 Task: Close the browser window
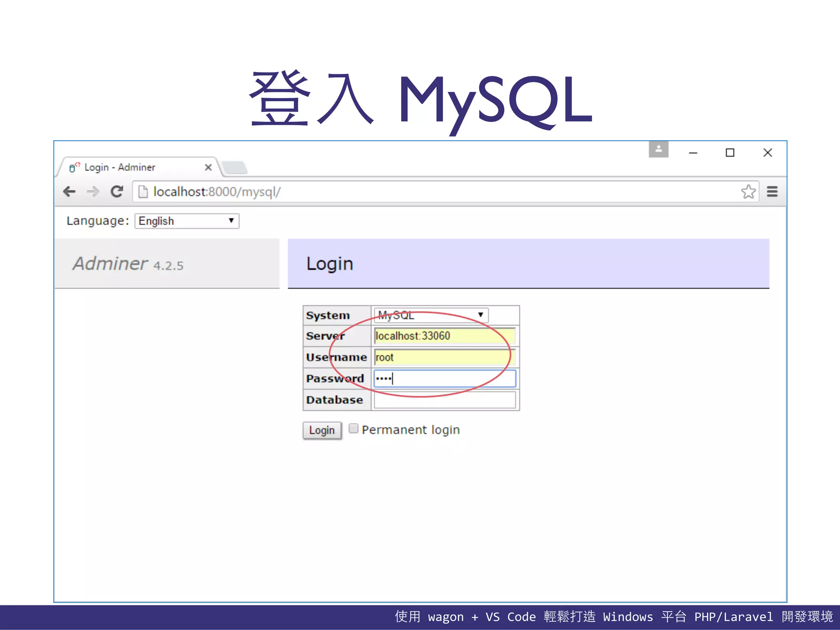click(x=767, y=153)
